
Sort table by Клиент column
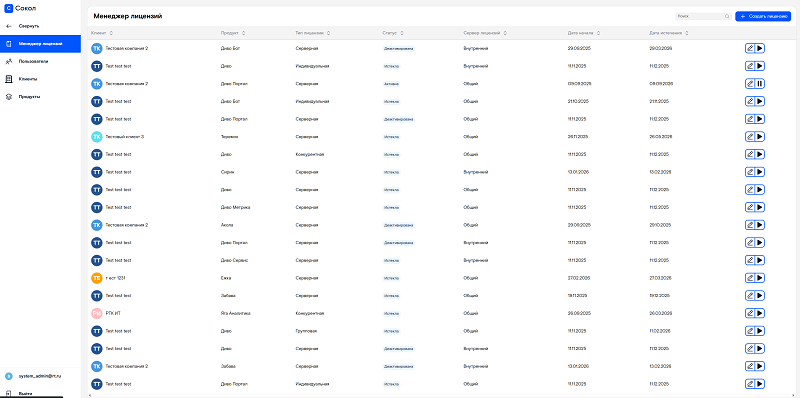111,33
